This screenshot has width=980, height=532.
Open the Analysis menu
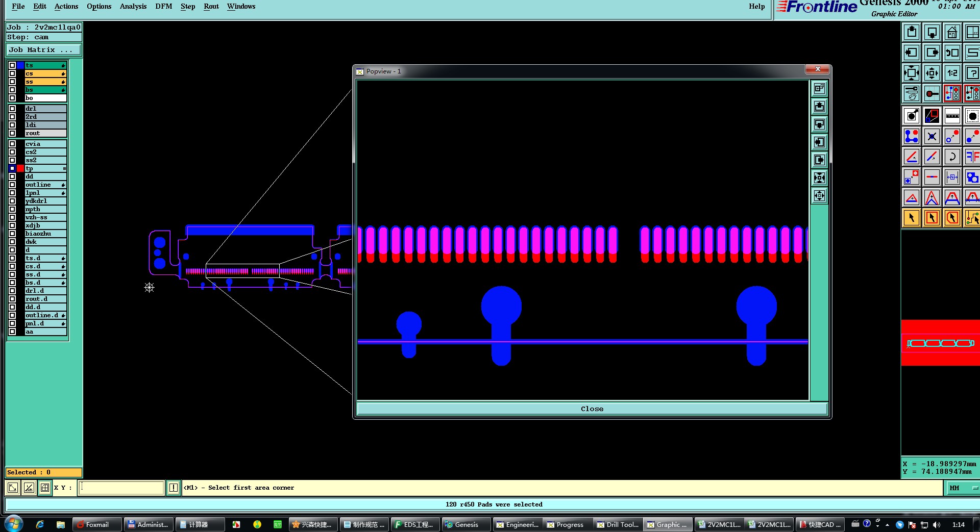coord(133,6)
